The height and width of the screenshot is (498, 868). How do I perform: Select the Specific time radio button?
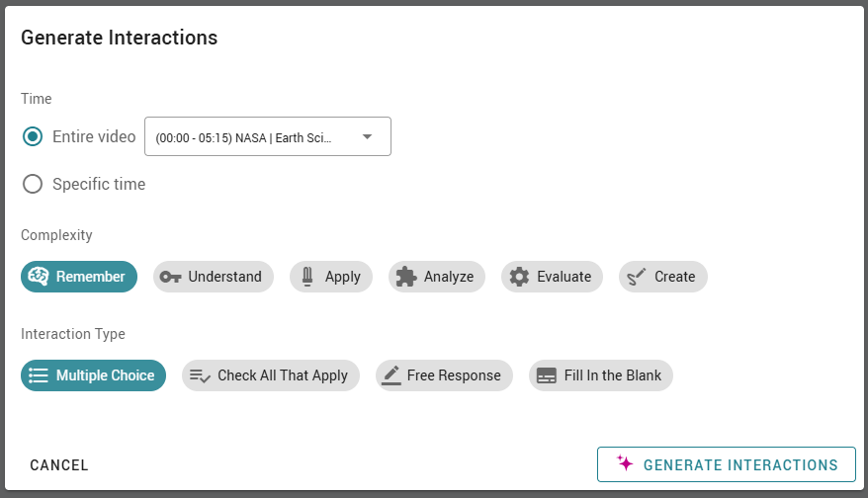[x=32, y=184]
